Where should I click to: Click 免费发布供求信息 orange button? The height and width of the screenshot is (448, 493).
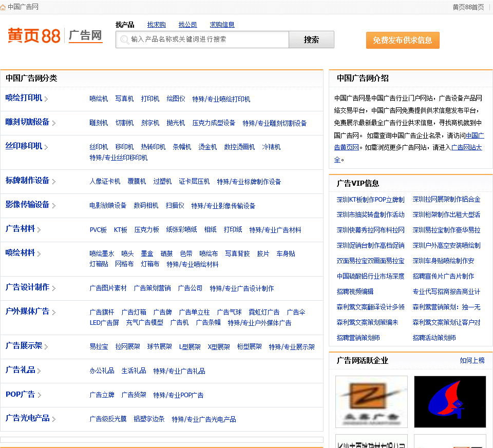click(x=403, y=40)
